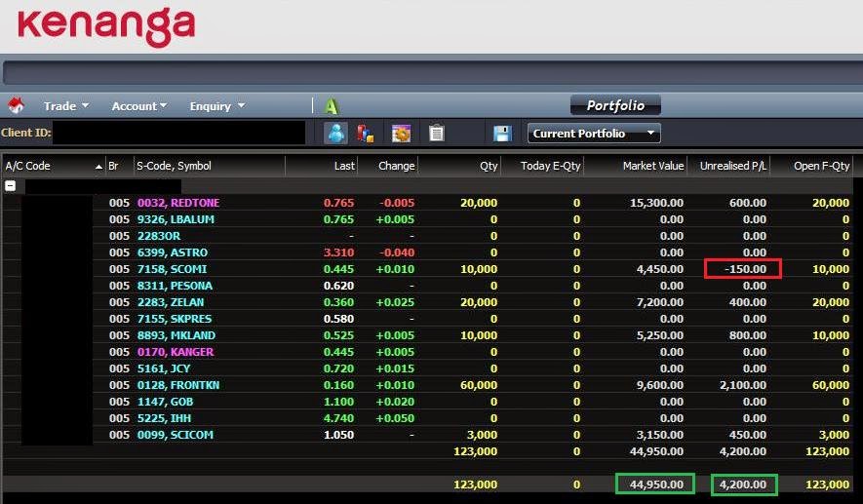Select the 0170, KANGER symbol
This screenshot has width=863, height=504.
pyautogui.click(x=175, y=352)
